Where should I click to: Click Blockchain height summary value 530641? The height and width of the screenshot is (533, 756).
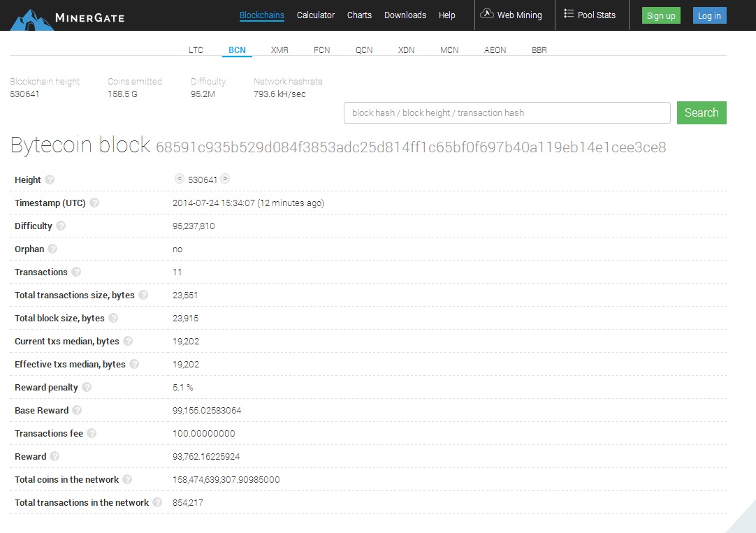coord(24,94)
